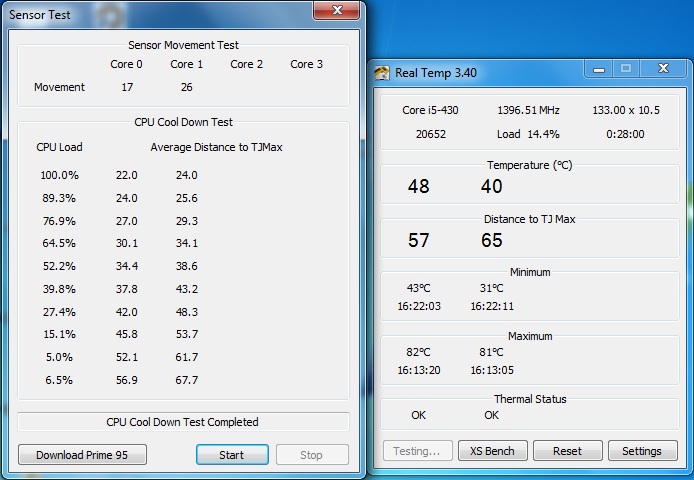Screen dimensions: 694x480
Task: Click the 40 core temperature reading
Action: (492, 186)
